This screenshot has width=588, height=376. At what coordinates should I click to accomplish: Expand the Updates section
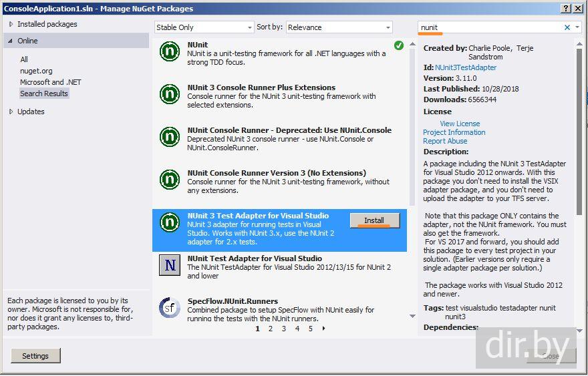pos(11,112)
